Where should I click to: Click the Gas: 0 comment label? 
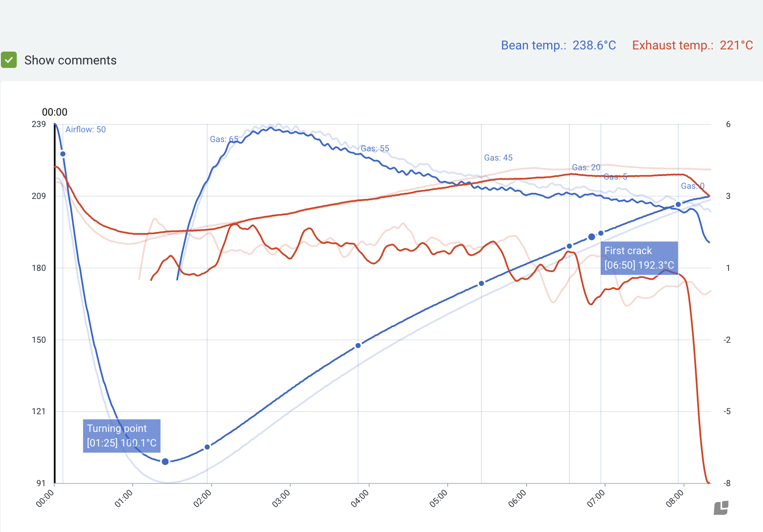tap(692, 186)
